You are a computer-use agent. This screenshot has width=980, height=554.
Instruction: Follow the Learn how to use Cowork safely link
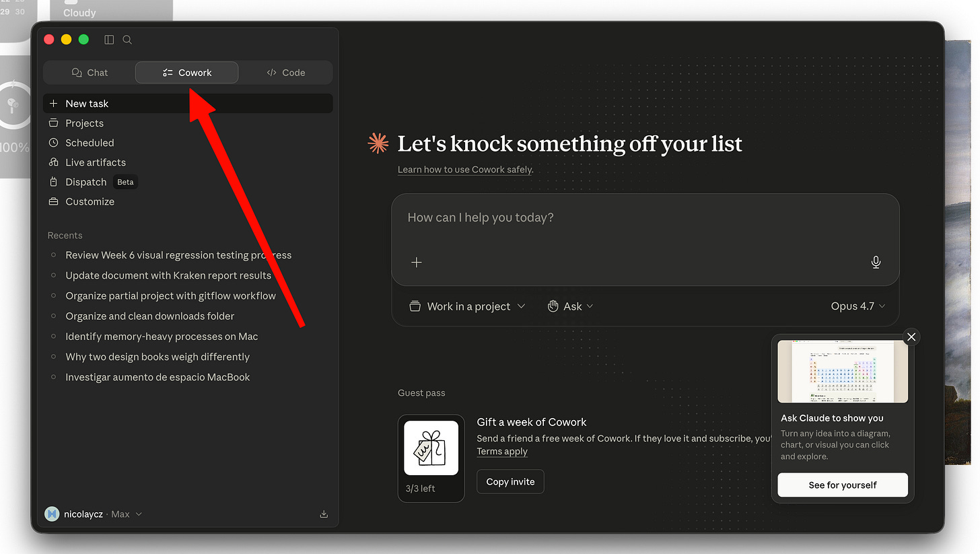[x=465, y=170]
